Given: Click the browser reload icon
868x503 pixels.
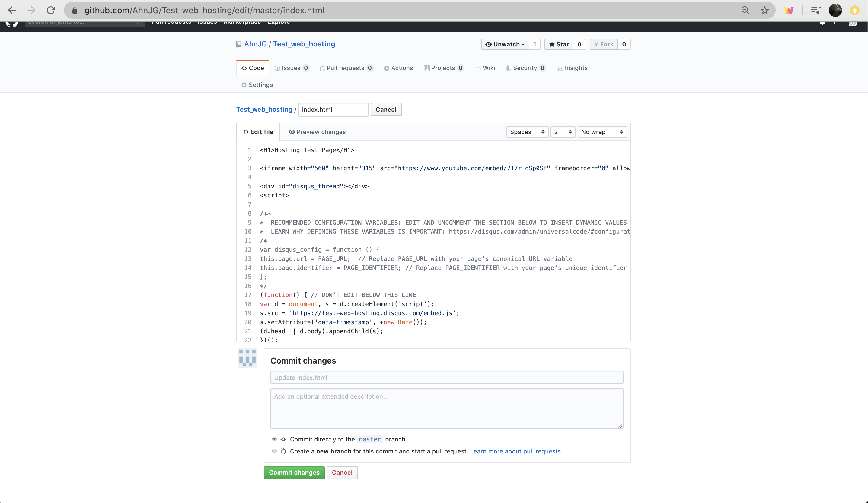Looking at the screenshot, I should [x=51, y=10].
